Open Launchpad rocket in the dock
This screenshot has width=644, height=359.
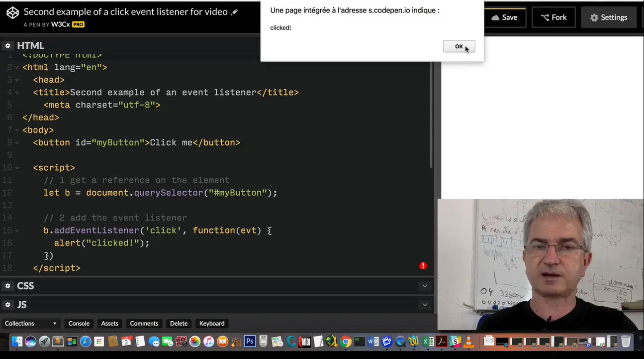coord(44,342)
